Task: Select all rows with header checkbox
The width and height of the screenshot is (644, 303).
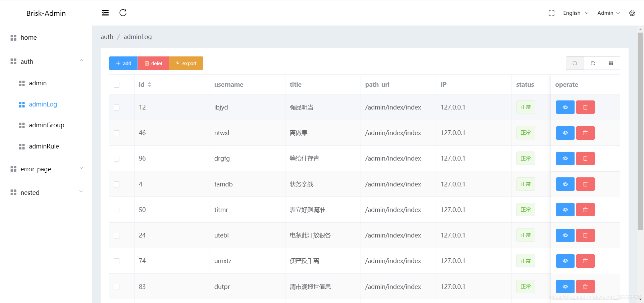Action: click(117, 85)
